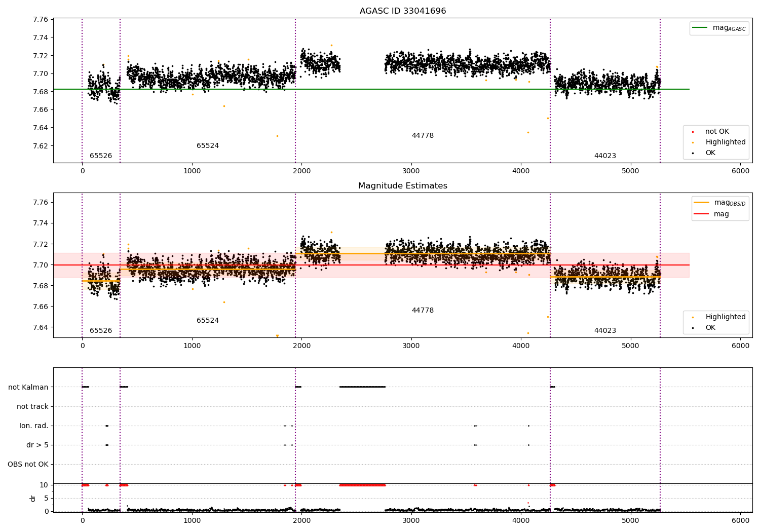The height and width of the screenshot is (532, 760).
Task: Click the 'dr > 5' row label
Action: click(x=37, y=445)
